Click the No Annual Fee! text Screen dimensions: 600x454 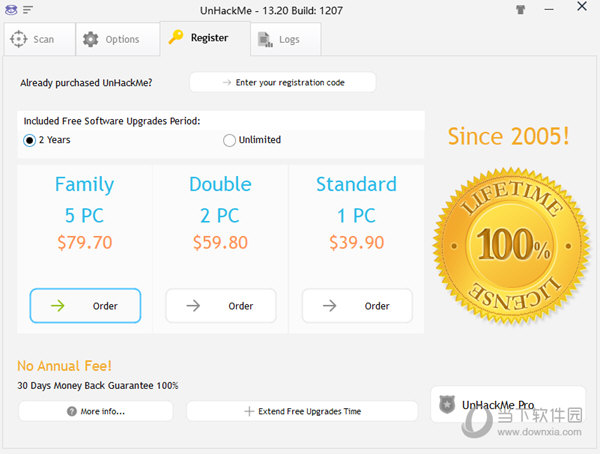click(64, 366)
